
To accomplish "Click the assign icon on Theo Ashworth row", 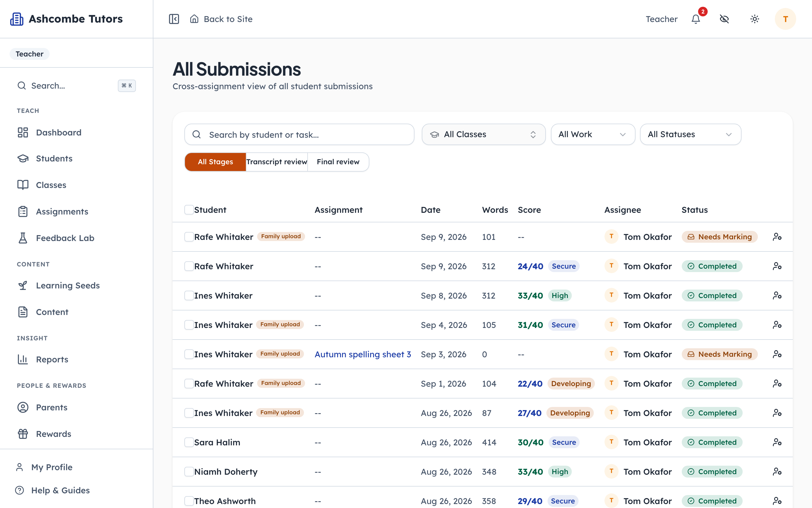I will 777,501.
